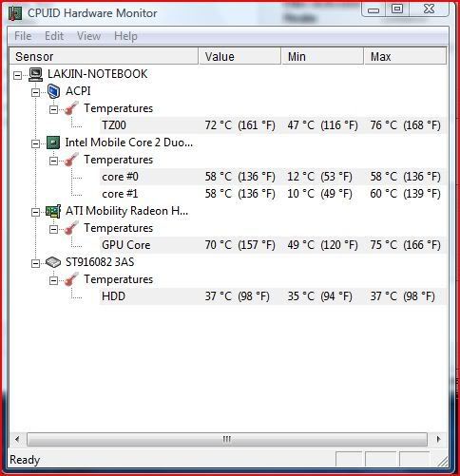Screen dimensions: 460x476
Task: Collapse the Intel Mobile Core 2 Duo node
Action: coord(36,143)
